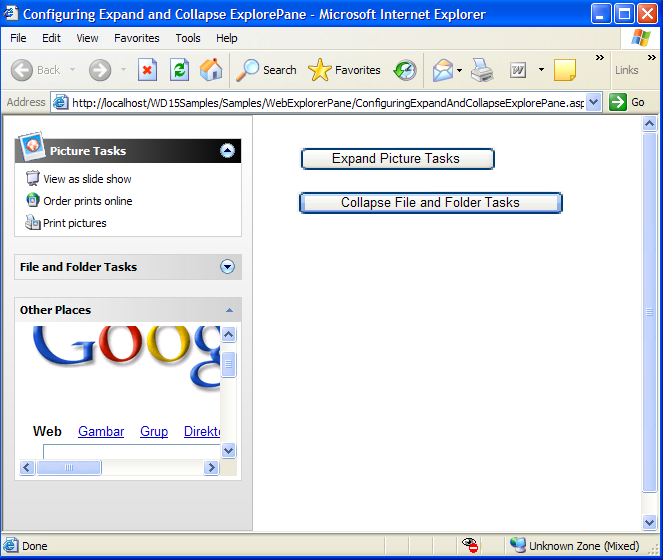Collapse the Picture Tasks pane
This screenshot has height=560, width=663.
227,151
